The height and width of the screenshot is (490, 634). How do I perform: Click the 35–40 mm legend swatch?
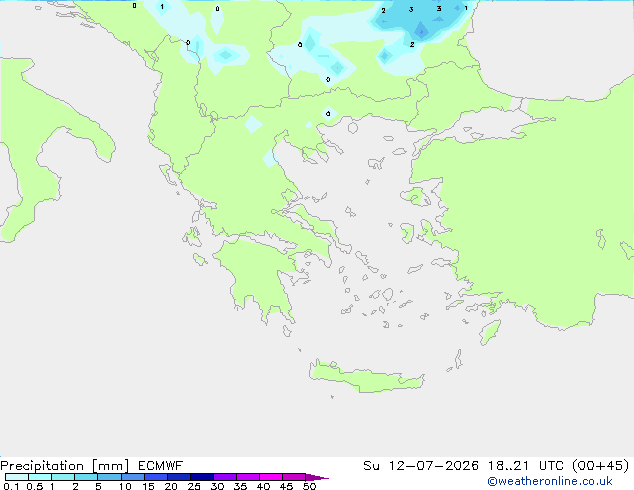click(x=247, y=477)
